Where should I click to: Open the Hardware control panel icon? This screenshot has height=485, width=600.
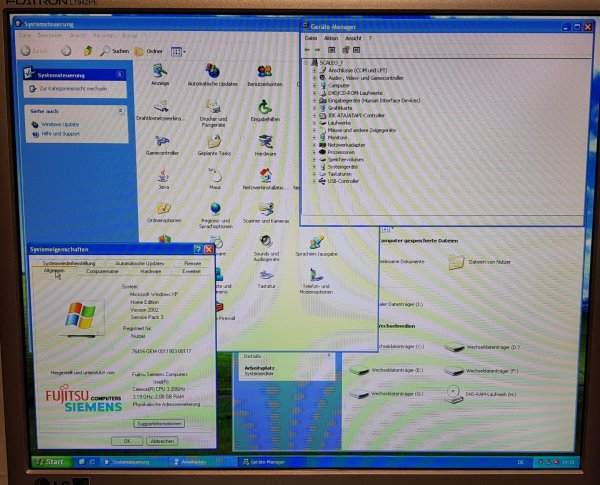(265, 146)
